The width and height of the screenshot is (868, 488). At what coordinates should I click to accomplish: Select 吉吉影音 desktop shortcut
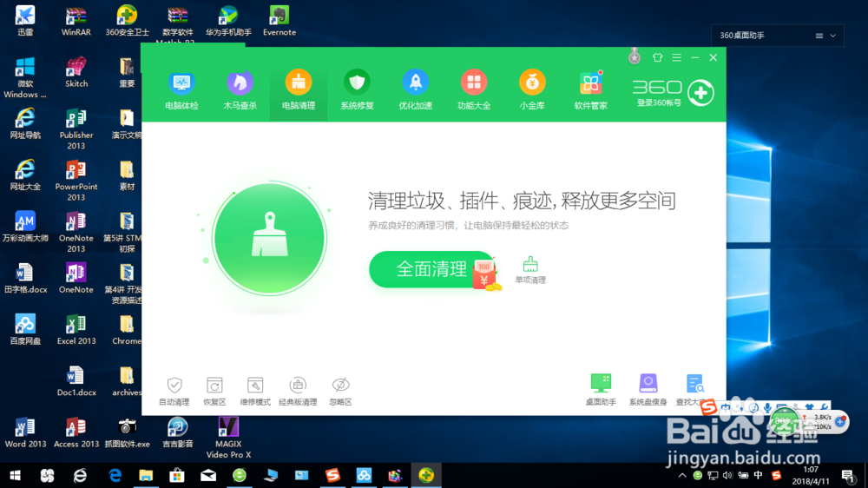pyautogui.click(x=178, y=433)
